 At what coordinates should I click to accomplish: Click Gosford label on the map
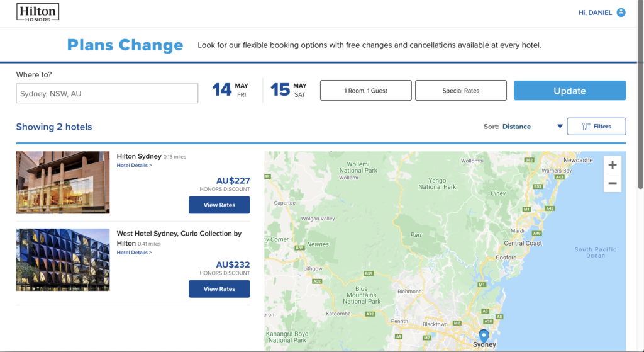coord(506,258)
